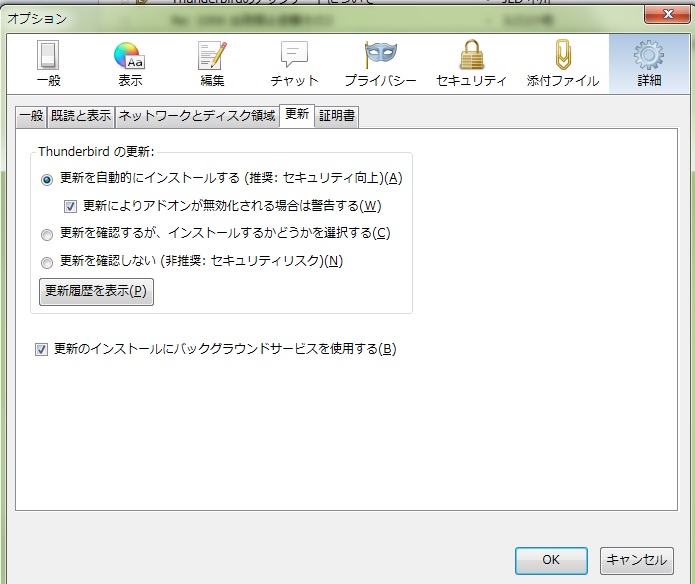
Task: Open the 一般 (General) options category icon
Action: pos(48,64)
